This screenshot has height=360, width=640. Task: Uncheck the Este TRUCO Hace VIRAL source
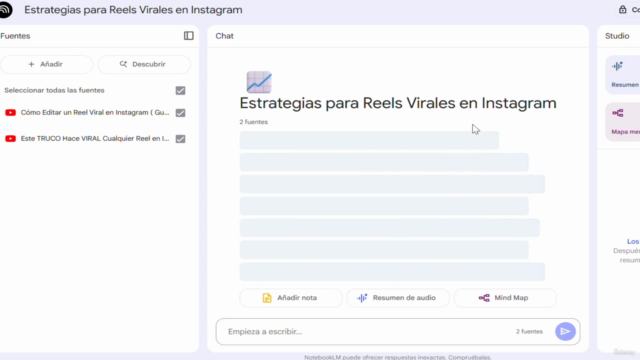pyautogui.click(x=180, y=139)
